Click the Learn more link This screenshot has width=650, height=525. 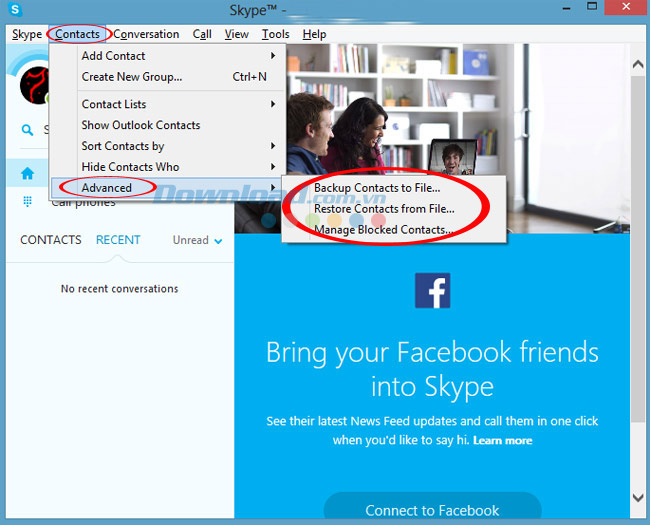502,440
